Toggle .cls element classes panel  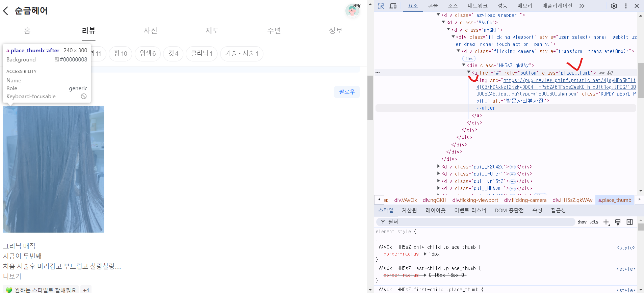(594, 222)
